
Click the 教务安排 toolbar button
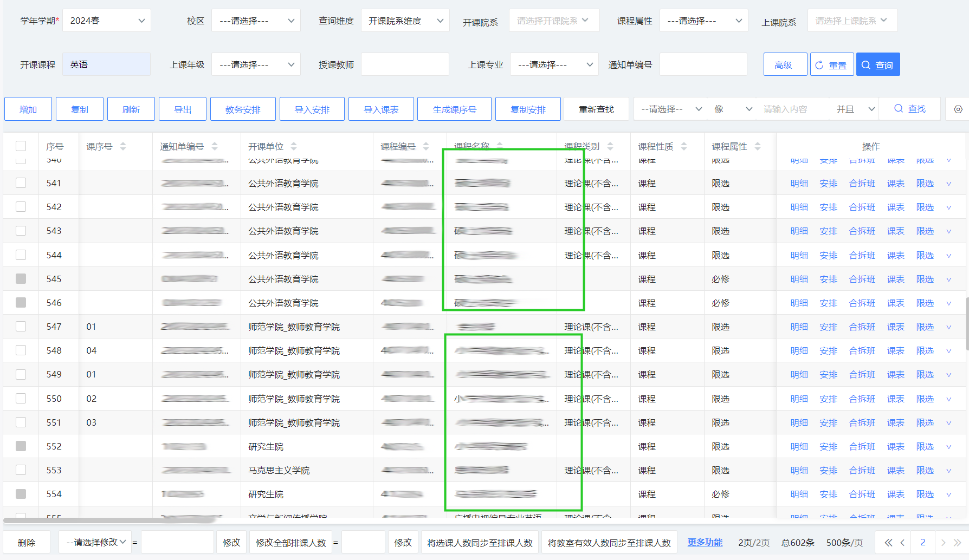click(x=243, y=109)
